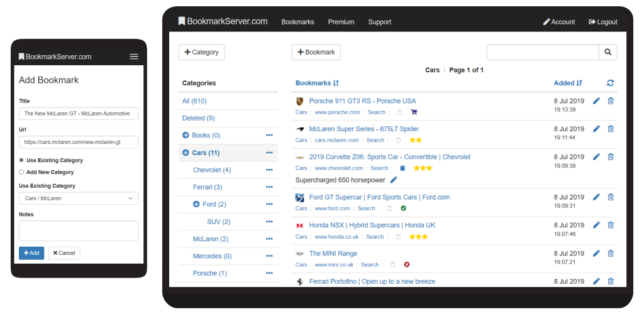Click Cancel in the Add Bookmark form
This screenshot has width=644, height=314.
pyautogui.click(x=64, y=253)
